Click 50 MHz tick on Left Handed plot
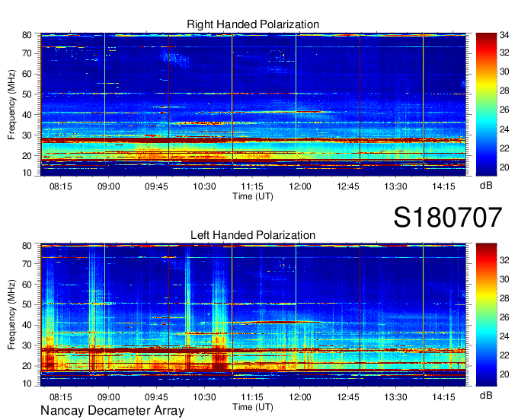Viewport: 518px width, 420px height. tap(27, 304)
